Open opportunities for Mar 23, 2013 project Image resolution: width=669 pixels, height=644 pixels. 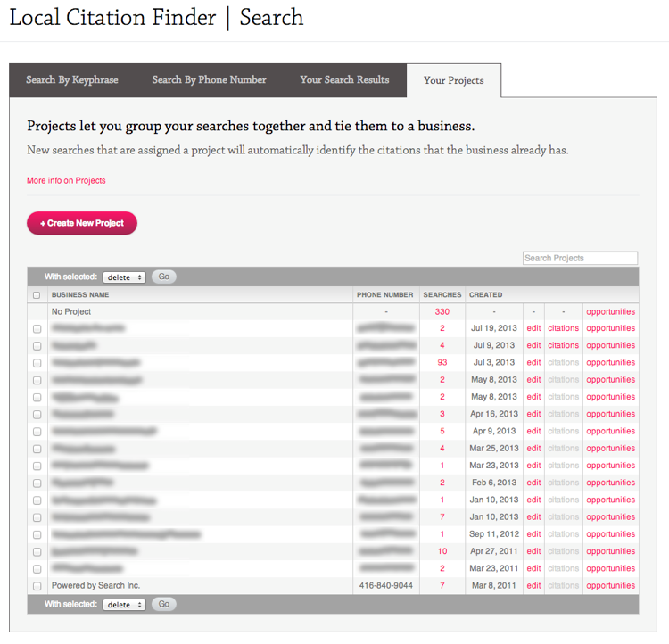point(610,466)
